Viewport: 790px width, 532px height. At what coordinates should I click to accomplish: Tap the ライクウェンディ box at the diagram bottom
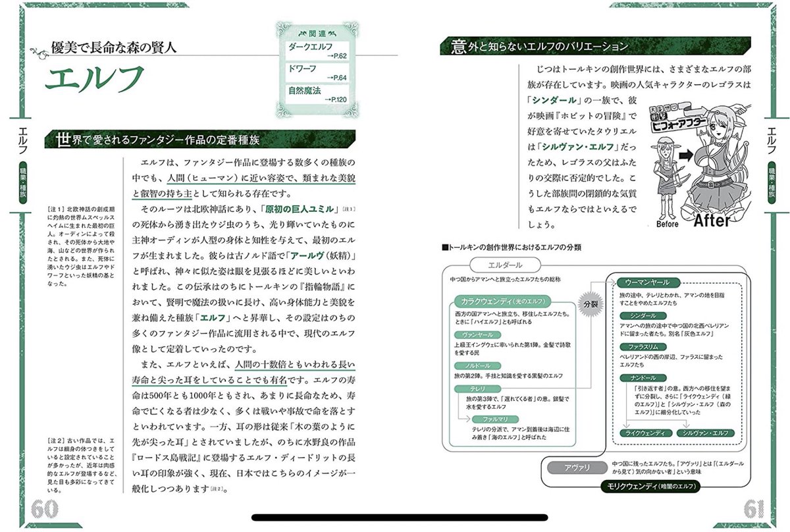pyautogui.click(x=646, y=433)
